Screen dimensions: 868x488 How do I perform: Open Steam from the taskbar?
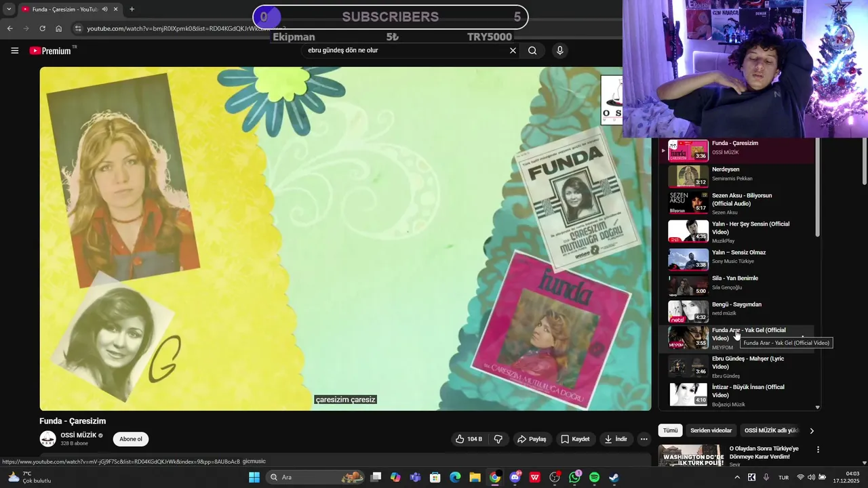tap(614, 477)
